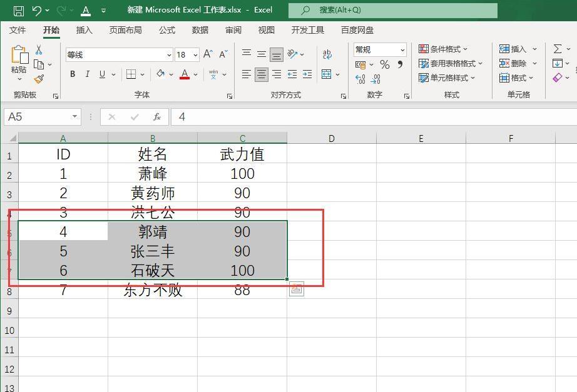
Task: Click the Save icon in title bar
Action: click(x=18, y=11)
